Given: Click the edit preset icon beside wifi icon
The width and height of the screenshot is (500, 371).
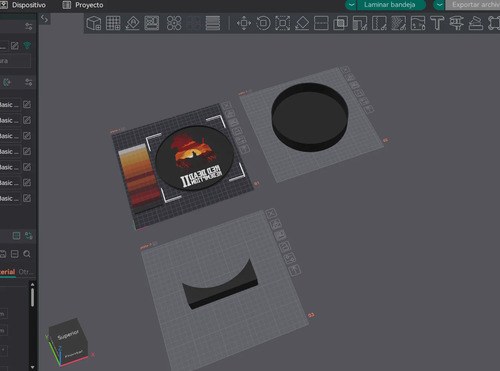Looking at the screenshot, I should [x=15, y=46].
